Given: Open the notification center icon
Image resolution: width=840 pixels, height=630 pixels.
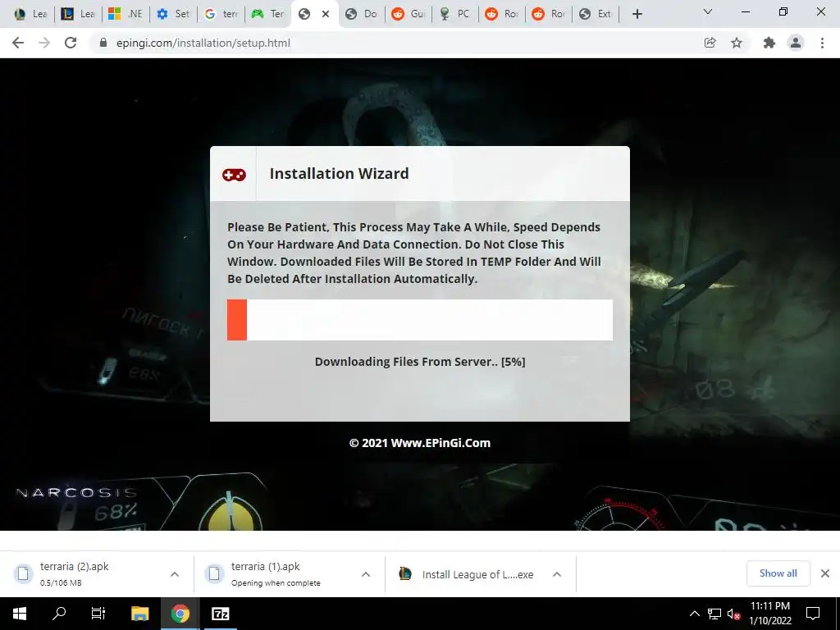Looking at the screenshot, I should (x=813, y=614).
